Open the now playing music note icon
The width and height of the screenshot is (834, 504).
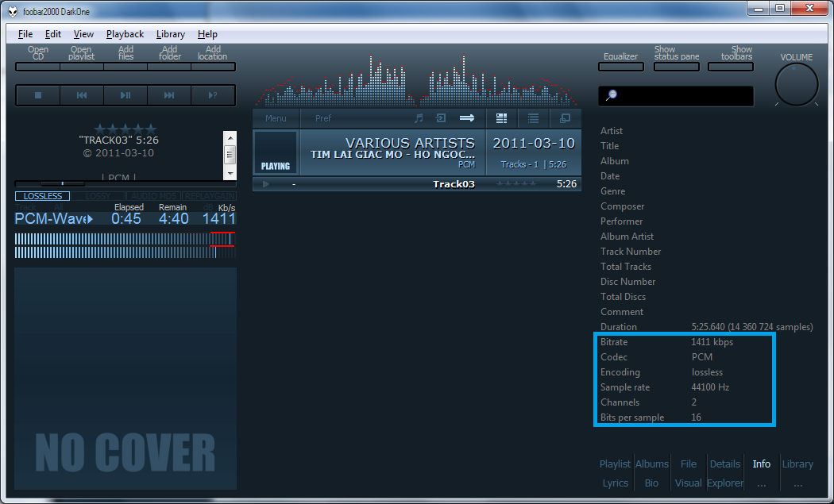click(419, 118)
